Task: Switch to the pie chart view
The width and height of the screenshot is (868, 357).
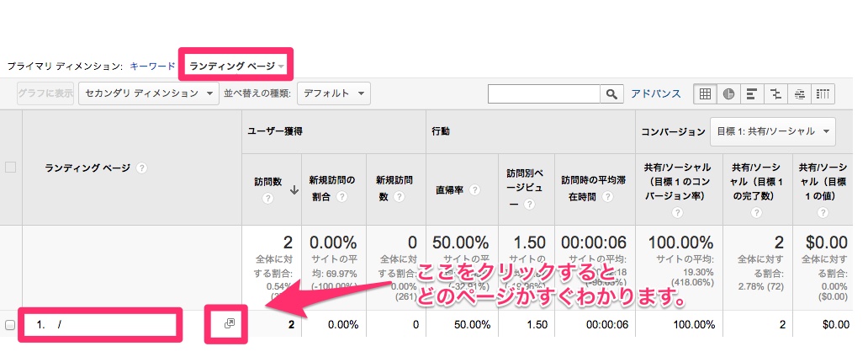Action: pyautogui.click(x=728, y=93)
